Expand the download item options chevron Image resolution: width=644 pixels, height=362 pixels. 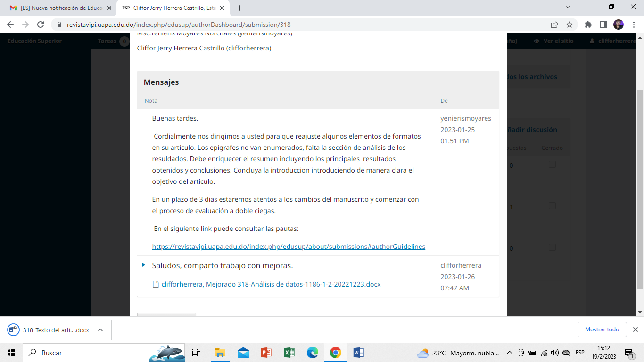coord(100,330)
